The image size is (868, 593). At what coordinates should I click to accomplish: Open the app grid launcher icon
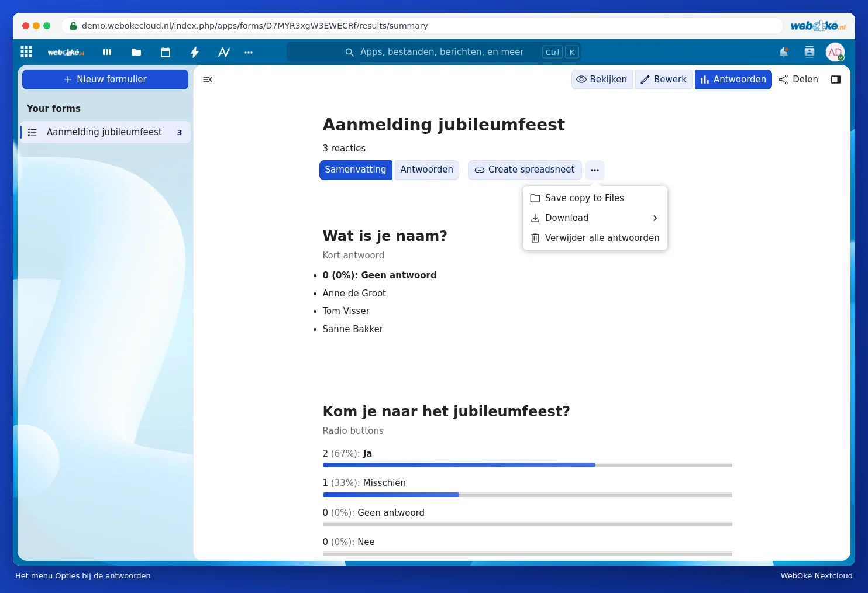(26, 52)
